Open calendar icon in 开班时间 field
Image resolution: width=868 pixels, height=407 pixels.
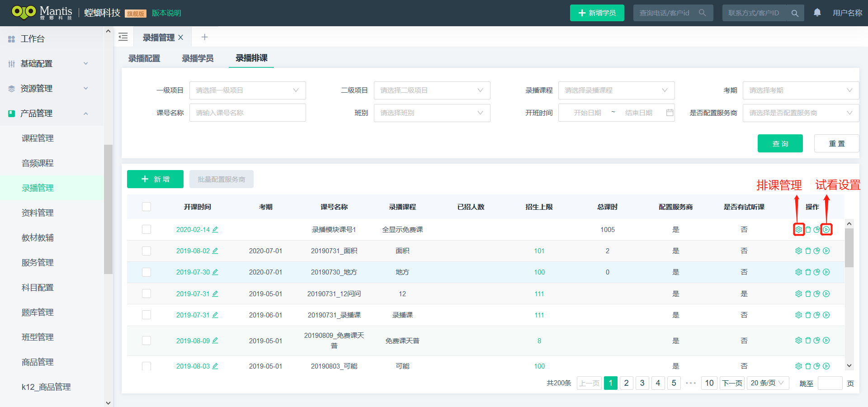(x=670, y=113)
